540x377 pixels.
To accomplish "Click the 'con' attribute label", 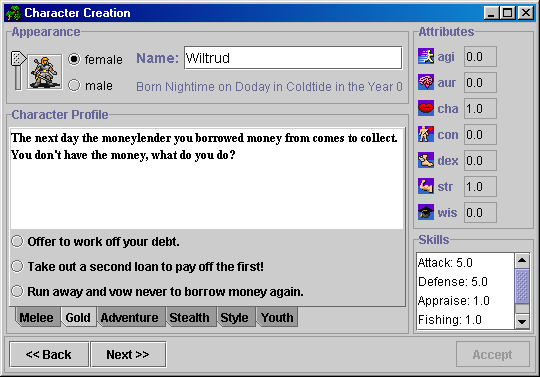I will [x=448, y=135].
